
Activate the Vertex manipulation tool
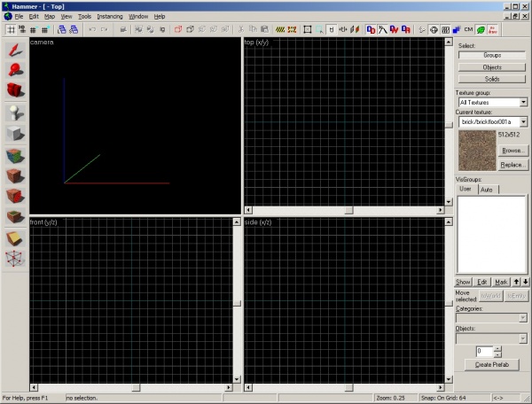pos(15,259)
